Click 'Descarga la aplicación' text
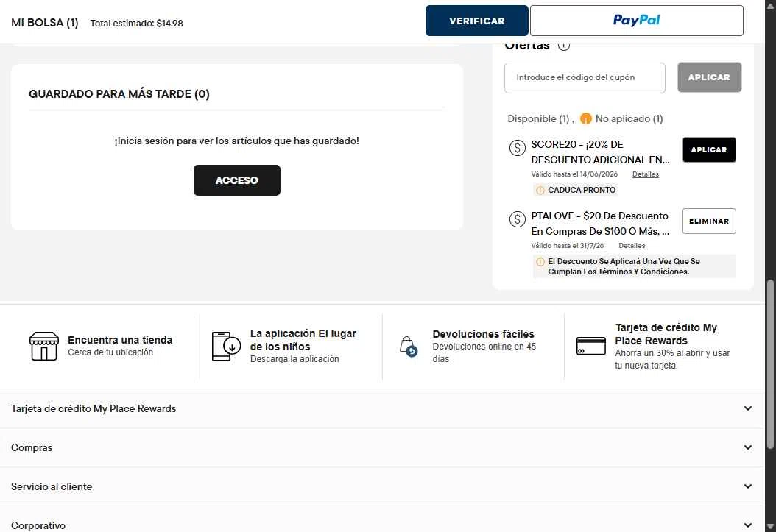The width and height of the screenshot is (776, 532). pos(294,359)
